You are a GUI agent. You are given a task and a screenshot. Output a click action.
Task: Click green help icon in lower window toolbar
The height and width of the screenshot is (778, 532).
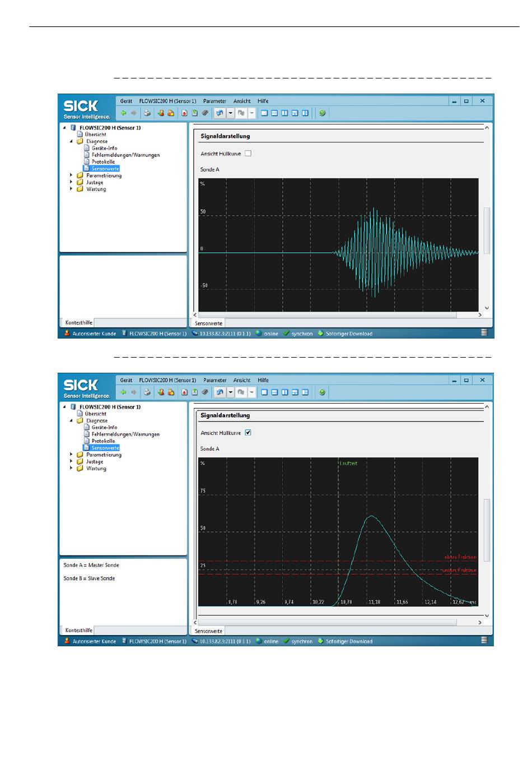[322, 392]
